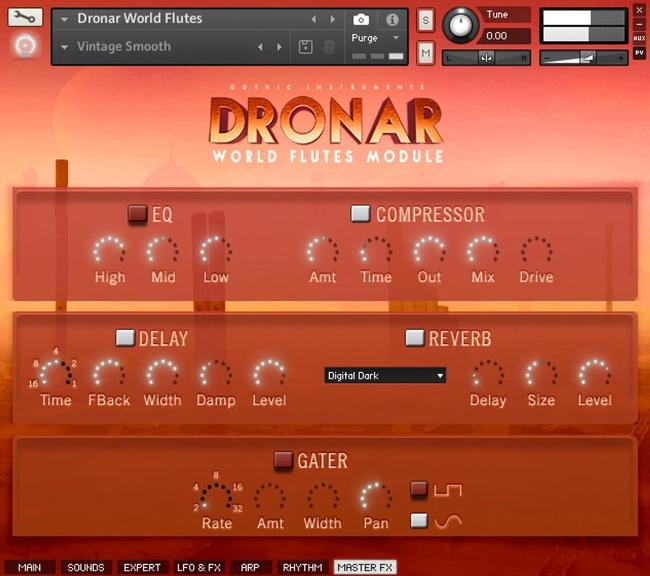
Task: Click the Gater Amt knob
Action: click(270, 497)
